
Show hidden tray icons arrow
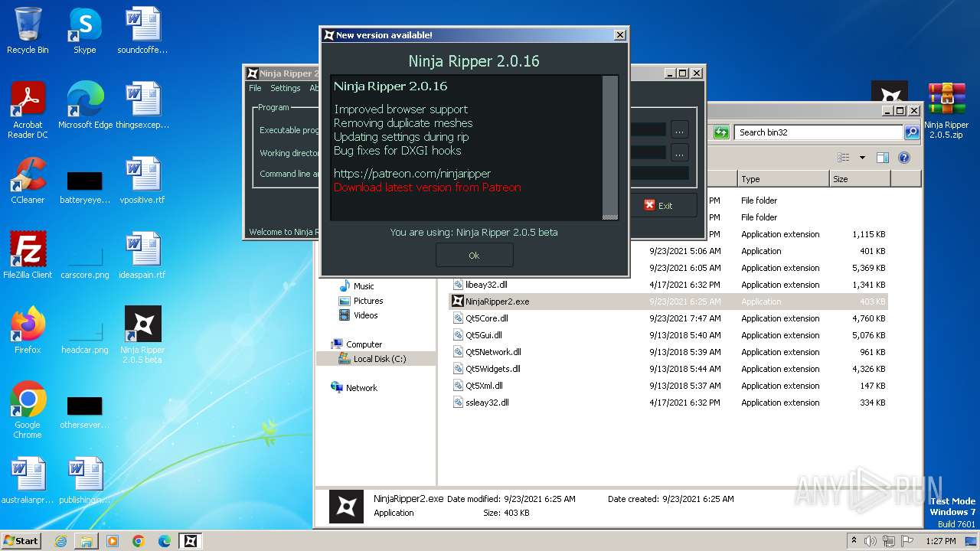[854, 541]
